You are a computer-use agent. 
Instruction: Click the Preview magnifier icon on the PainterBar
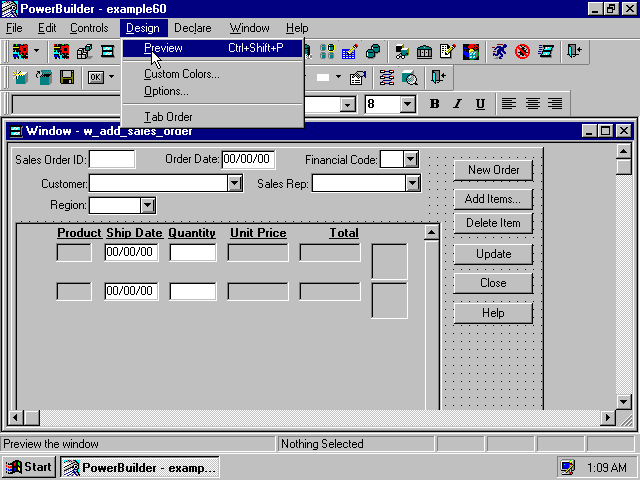click(x=410, y=77)
